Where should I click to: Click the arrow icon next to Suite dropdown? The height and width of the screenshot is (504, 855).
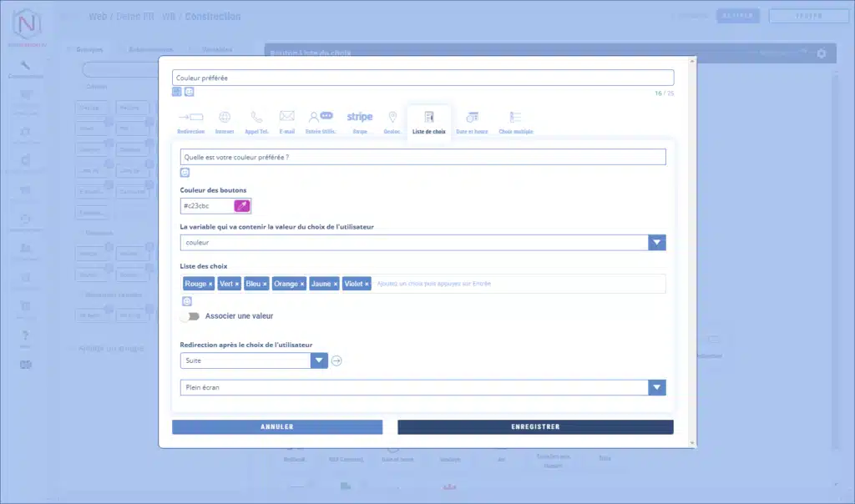tap(336, 360)
